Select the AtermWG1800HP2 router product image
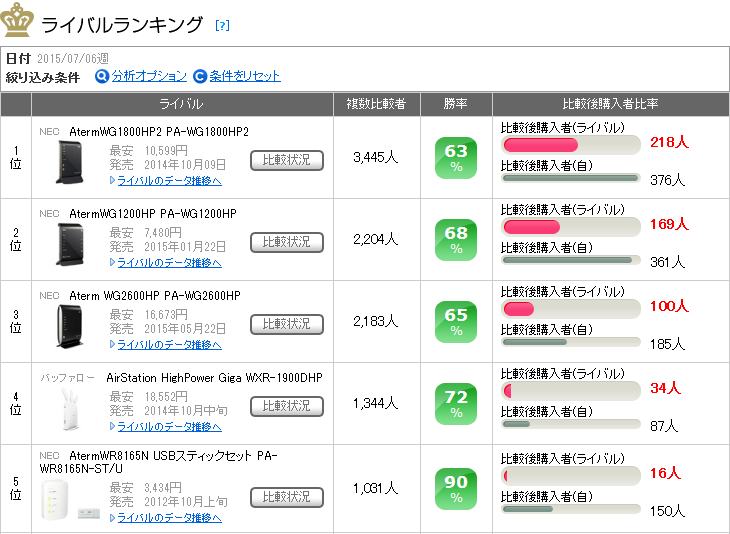730x534 pixels. (x=70, y=162)
